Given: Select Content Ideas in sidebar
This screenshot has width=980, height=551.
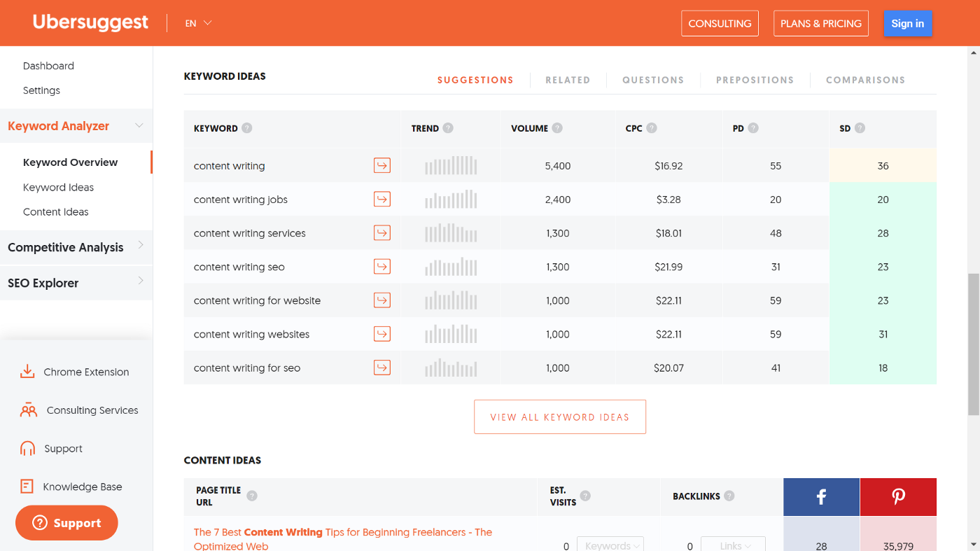Looking at the screenshot, I should [56, 212].
